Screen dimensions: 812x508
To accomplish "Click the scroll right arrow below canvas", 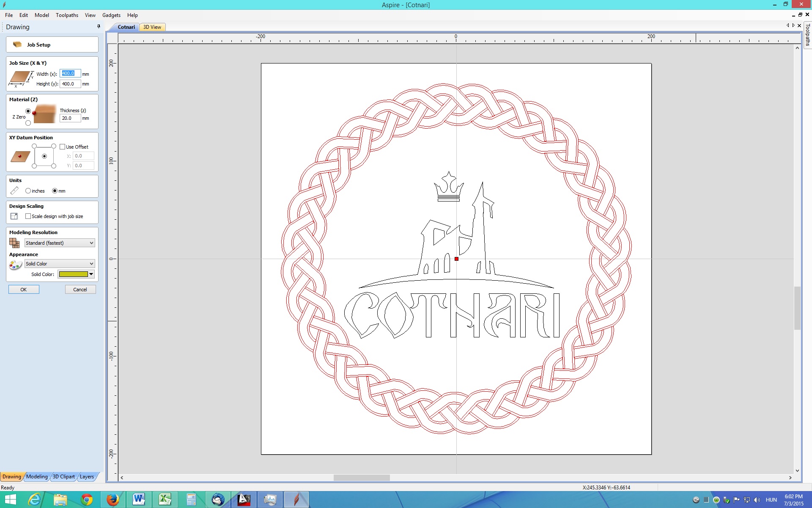I will pyautogui.click(x=790, y=478).
